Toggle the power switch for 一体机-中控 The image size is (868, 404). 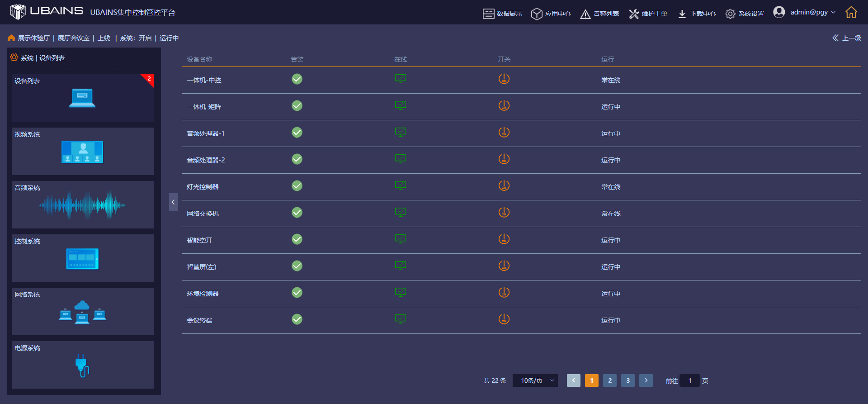[x=504, y=79]
